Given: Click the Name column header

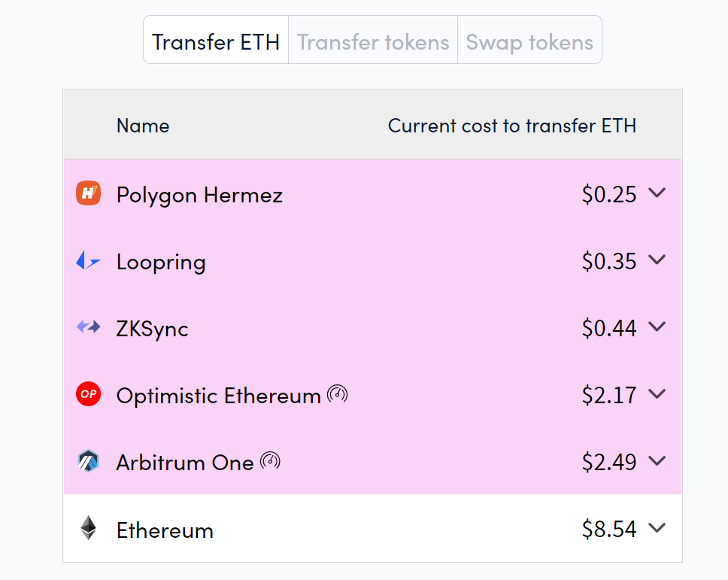Looking at the screenshot, I should [143, 126].
